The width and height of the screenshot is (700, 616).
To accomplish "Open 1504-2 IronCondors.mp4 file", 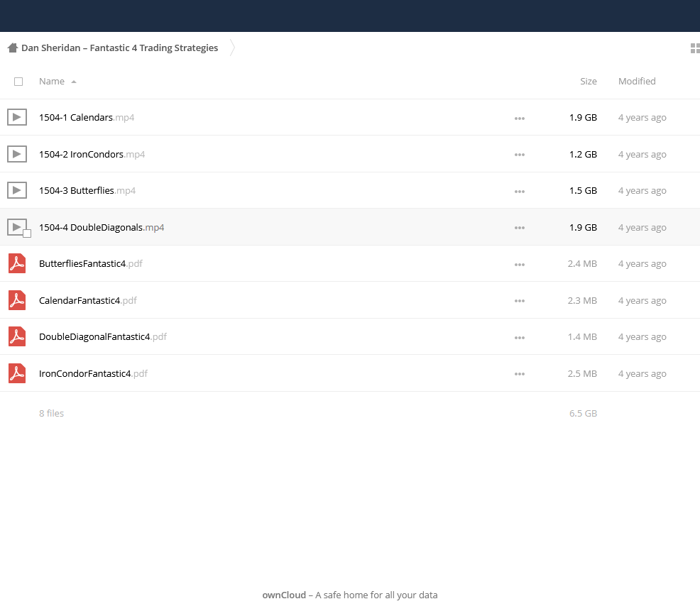I will (92, 154).
